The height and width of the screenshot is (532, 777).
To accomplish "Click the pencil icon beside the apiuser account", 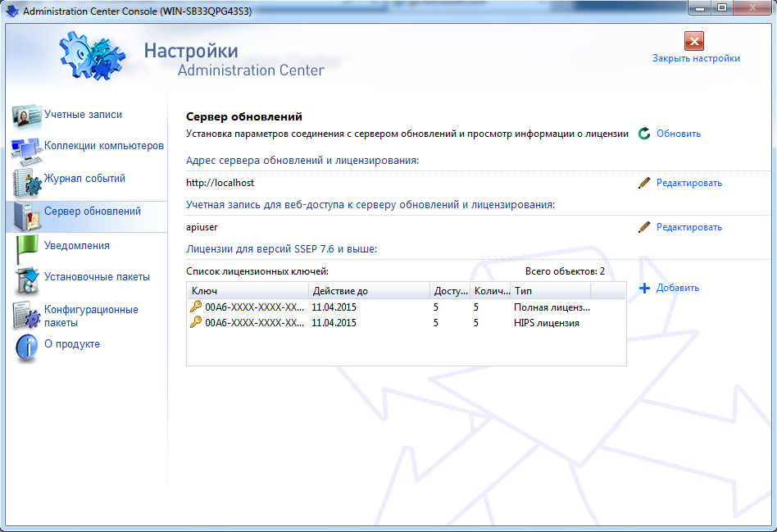I will tap(643, 227).
